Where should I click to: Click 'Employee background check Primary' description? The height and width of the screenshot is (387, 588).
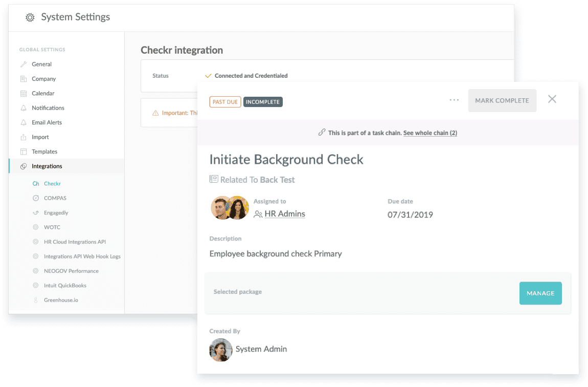[276, 254]
